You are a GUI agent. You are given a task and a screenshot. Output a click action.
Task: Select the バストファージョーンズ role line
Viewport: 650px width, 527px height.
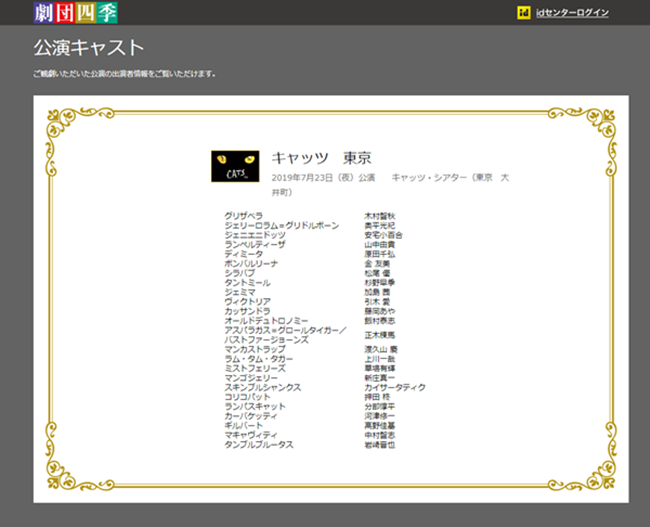coord(267,340)
